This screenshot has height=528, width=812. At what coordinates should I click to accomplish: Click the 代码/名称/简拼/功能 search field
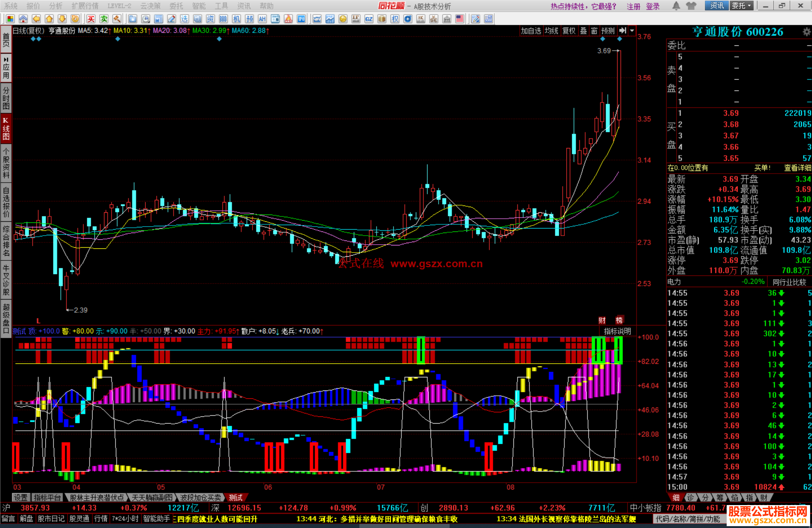point(688,519)
